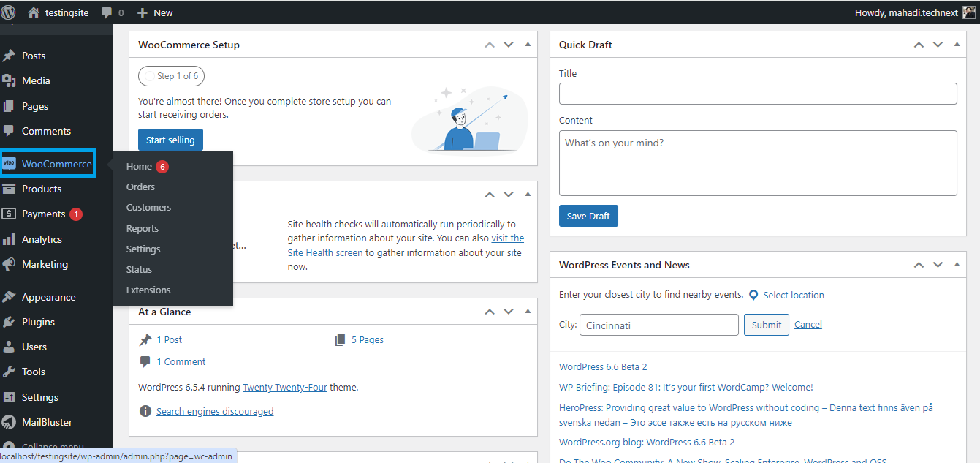The width and height of the screenshot is (980, 463).
Task: Collapse the WordPress Events and News panel
Action: pos(957,265)
